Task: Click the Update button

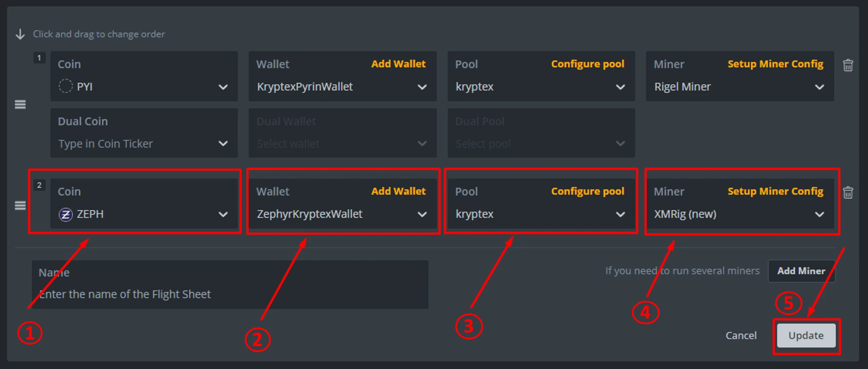Action: click(806, 336)
